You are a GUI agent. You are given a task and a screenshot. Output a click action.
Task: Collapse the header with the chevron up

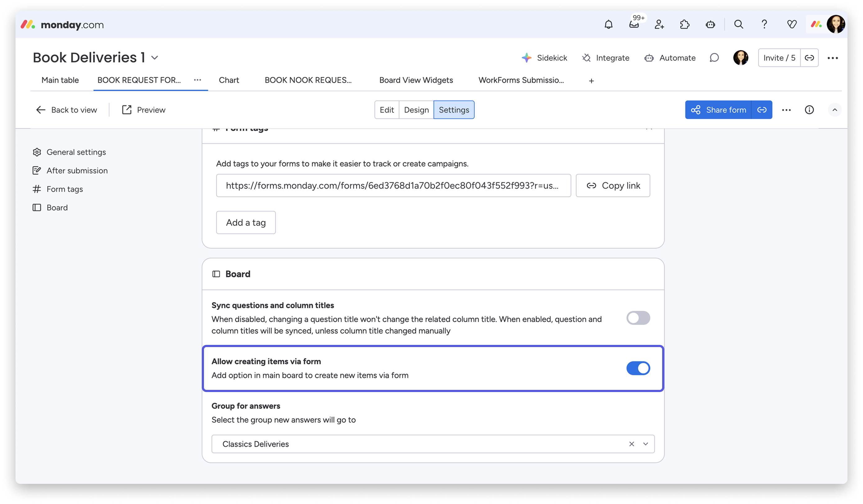tap(834, 110)
